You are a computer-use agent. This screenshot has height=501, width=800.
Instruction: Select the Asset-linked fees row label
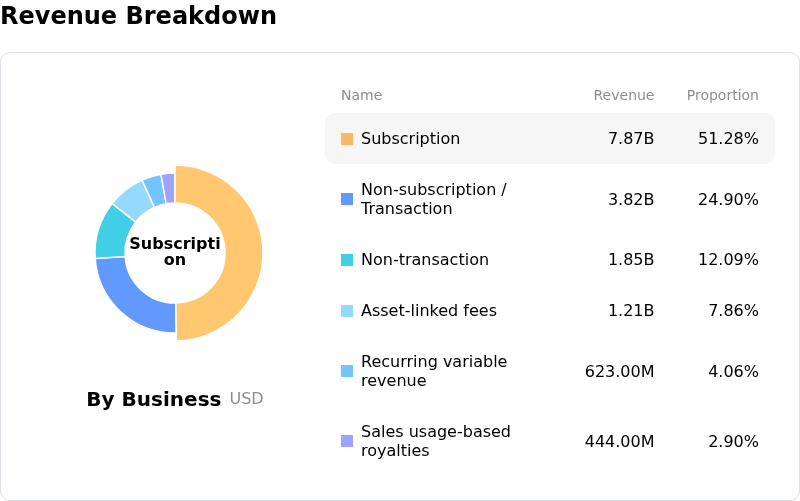tap(428, 311)
